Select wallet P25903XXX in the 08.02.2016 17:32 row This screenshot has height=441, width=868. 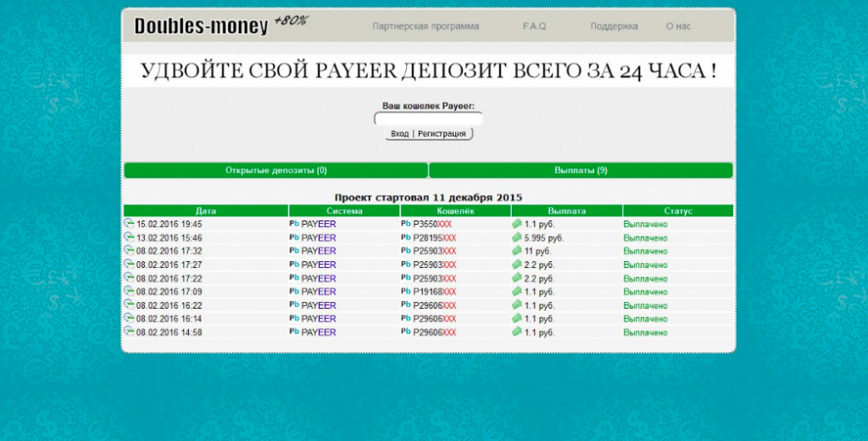pyautogui.click(x=435, y=251)
